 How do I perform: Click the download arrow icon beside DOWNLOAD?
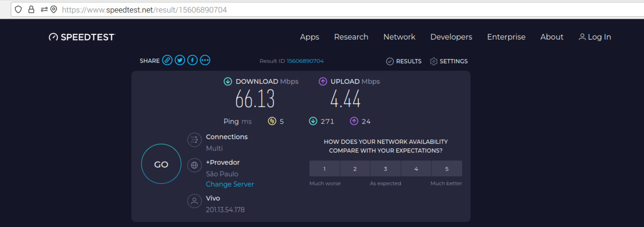coord(228,82)
